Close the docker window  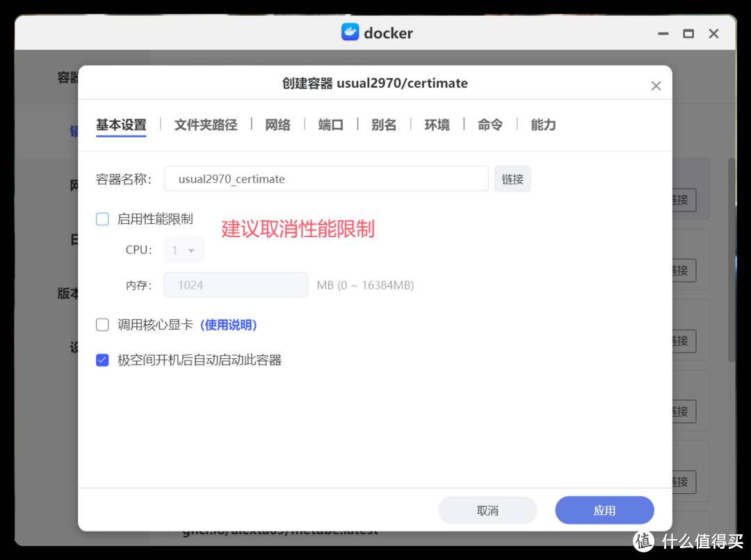(713, 33)
